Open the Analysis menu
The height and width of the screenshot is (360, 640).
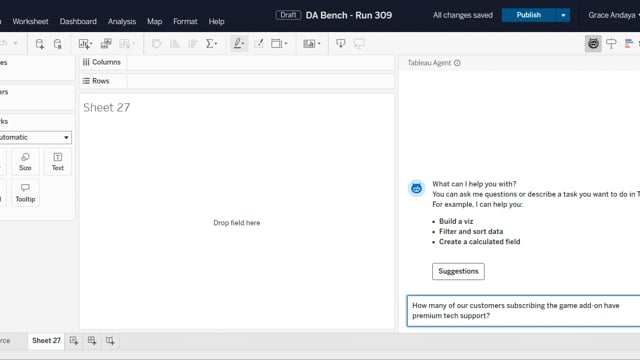[122, 21]
